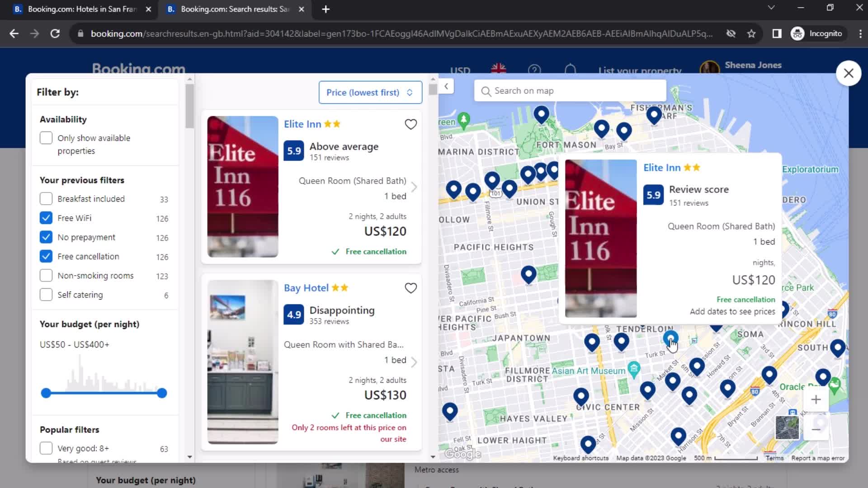
Task: Click the tracking protection eye icon
Action: 731,33
